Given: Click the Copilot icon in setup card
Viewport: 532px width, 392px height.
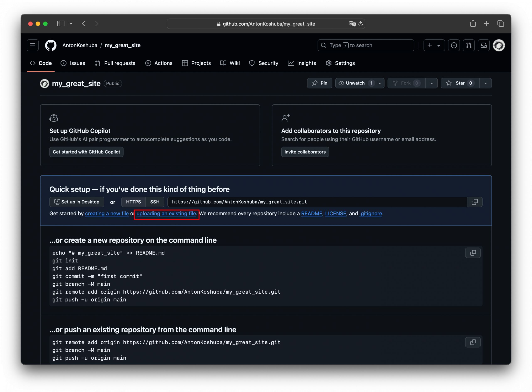Looking at the screenshot, I should click(x=54, y=118).
